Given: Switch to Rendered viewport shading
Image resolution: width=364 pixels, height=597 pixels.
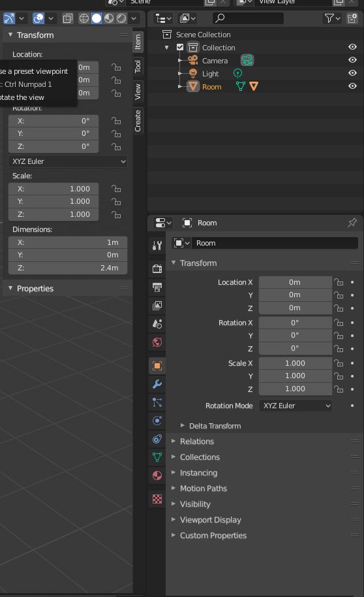Looking at the screenshot, I should pyautogui.click(x=121, y=18).
